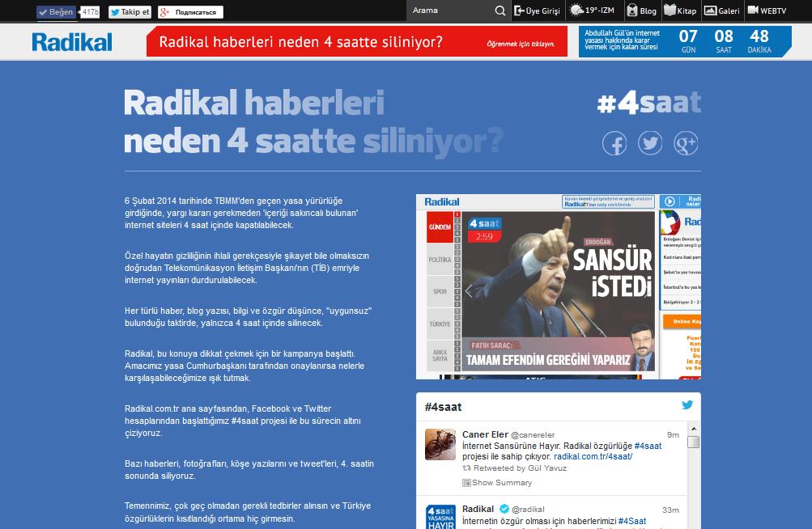
Task: Click the Facebook share circle icon
Action: click(614, 144)
